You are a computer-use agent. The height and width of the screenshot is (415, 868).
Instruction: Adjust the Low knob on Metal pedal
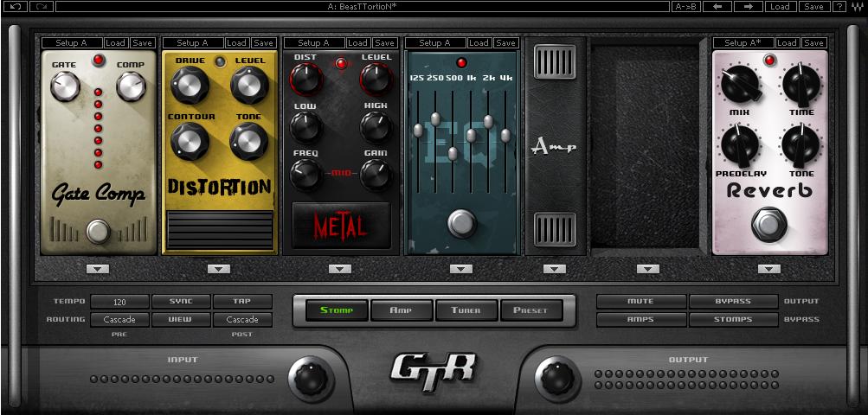point(306,127)
